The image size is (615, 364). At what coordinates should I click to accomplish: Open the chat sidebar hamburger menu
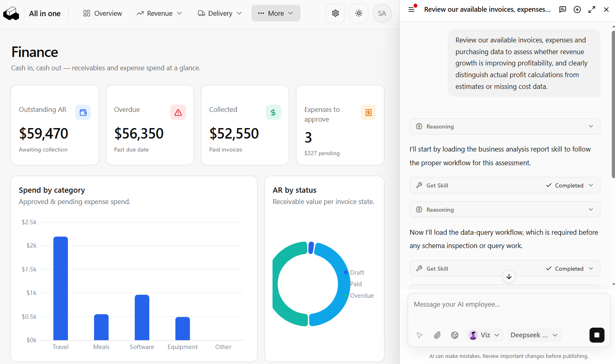tap(412, 9)
